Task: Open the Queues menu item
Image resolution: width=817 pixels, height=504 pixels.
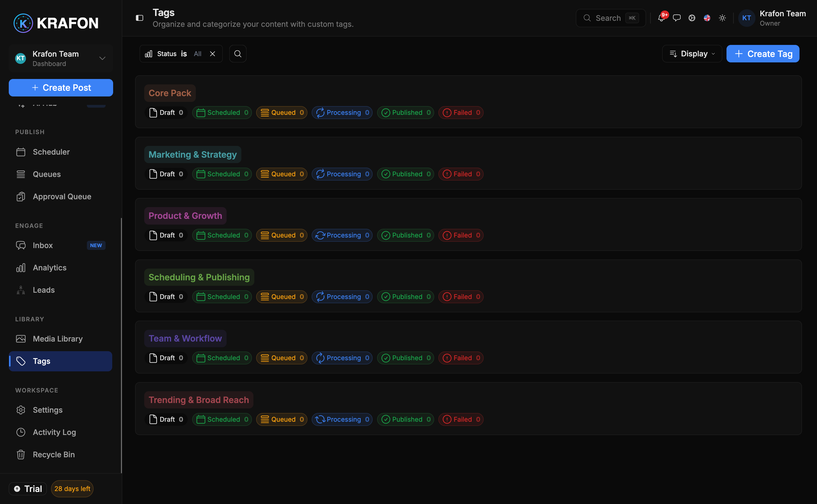Action: coord(61,174)
